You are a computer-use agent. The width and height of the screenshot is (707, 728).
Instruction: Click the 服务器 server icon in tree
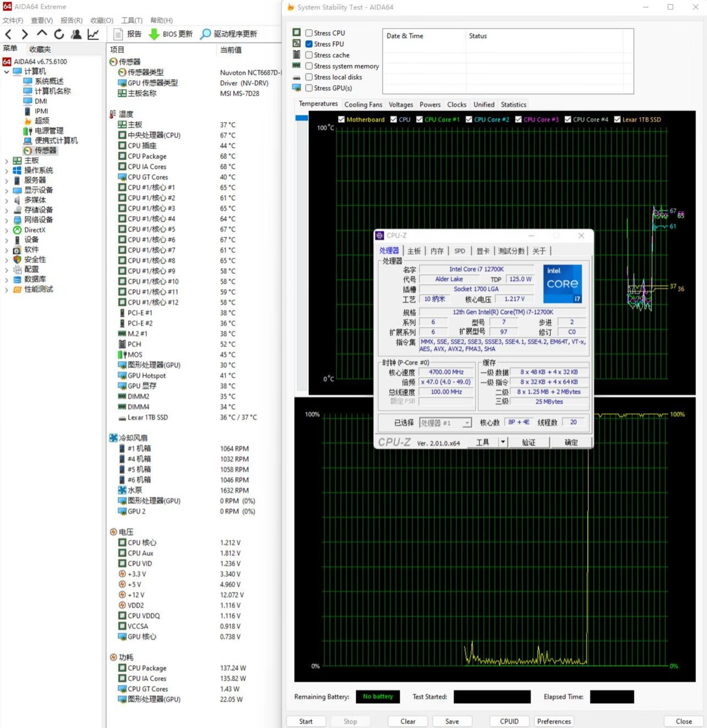click(x=17, y=181)
